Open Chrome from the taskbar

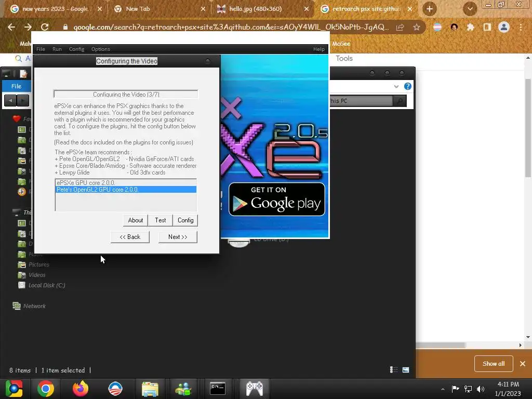pyautogui.click(x=46, y=389)
